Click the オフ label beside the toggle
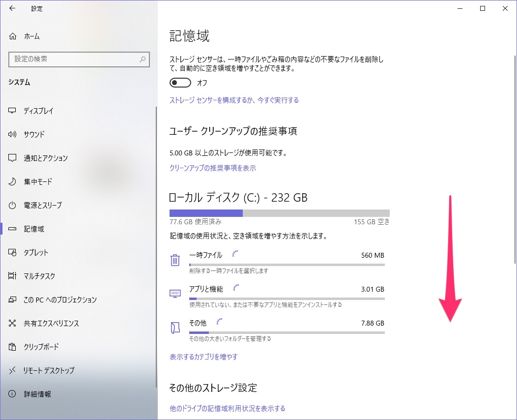517x420 pixels. [x=202, y=83]
